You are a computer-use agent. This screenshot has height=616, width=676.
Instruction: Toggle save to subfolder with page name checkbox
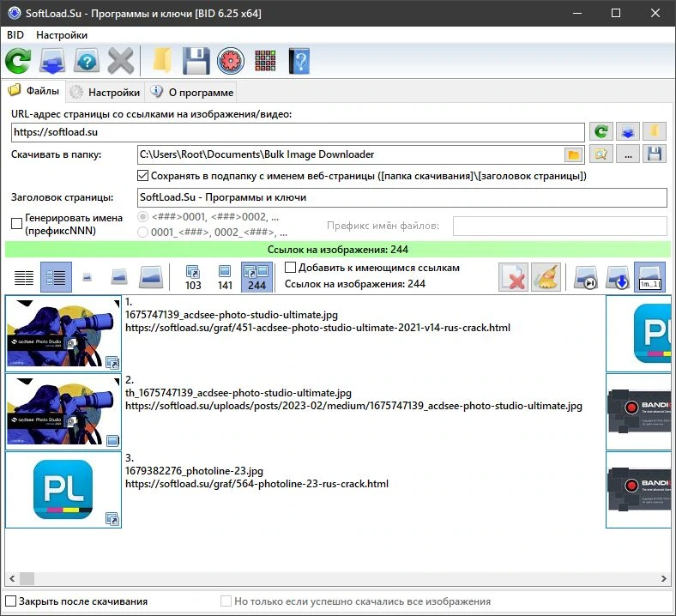point(142,175)
